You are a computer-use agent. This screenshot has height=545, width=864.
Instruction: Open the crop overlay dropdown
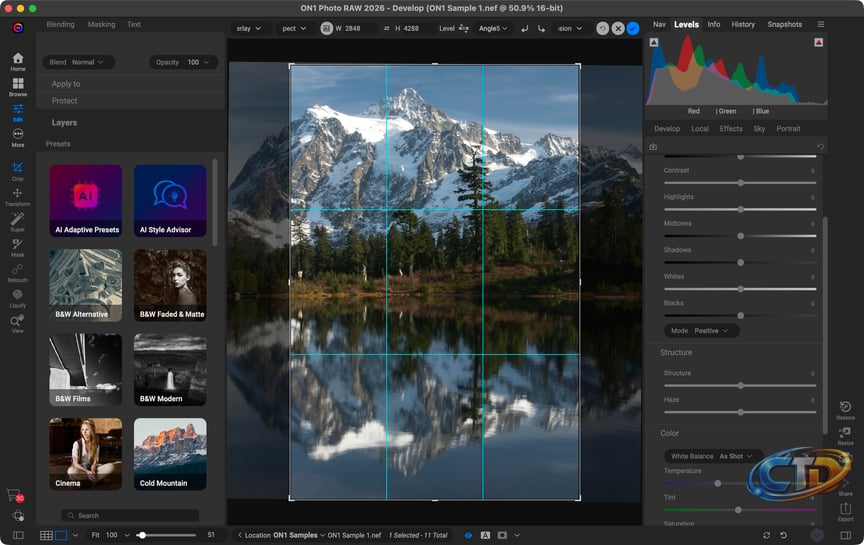249,29
